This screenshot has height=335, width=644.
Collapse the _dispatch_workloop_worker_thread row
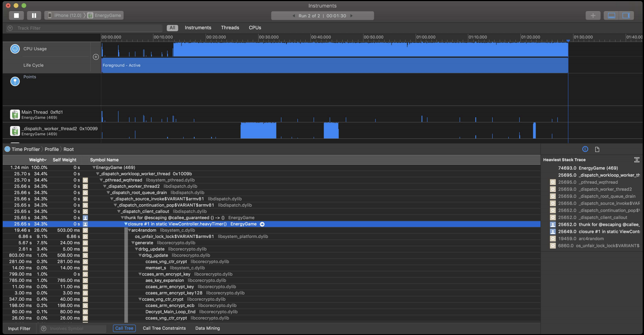pos(97,174)
